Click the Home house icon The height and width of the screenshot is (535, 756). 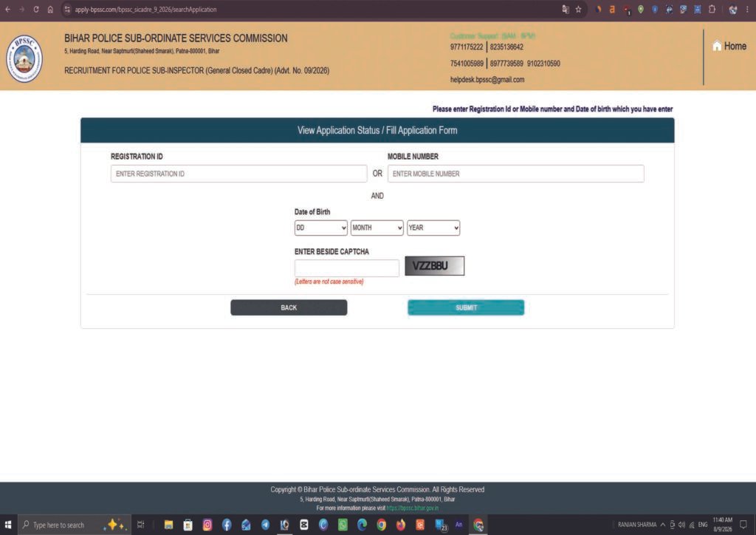717,46
